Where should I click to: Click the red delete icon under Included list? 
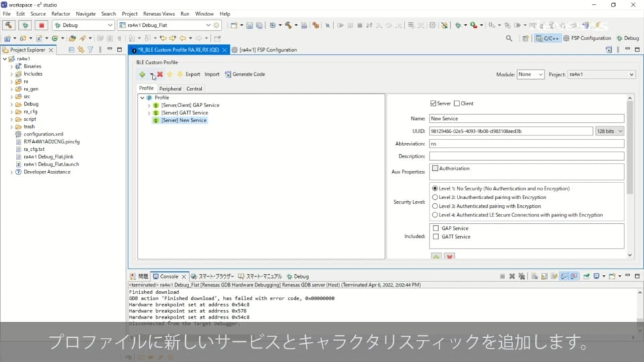click(449, 257)
